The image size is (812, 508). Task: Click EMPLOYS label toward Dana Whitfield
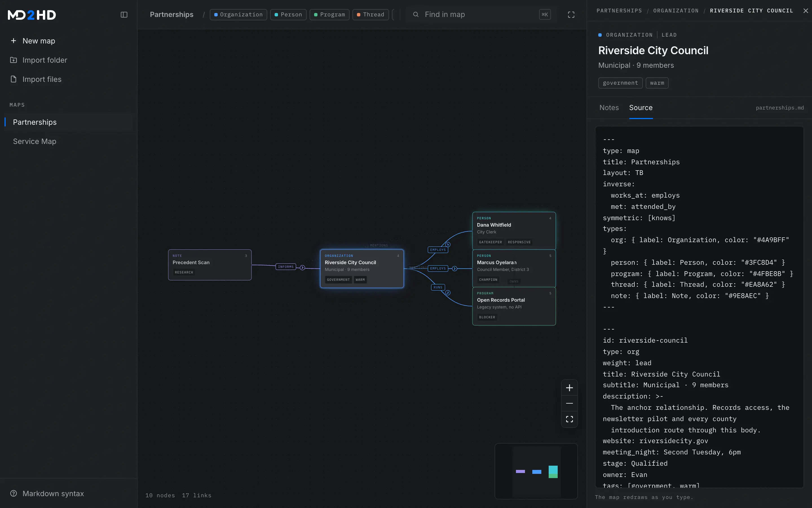pos(438,250)
